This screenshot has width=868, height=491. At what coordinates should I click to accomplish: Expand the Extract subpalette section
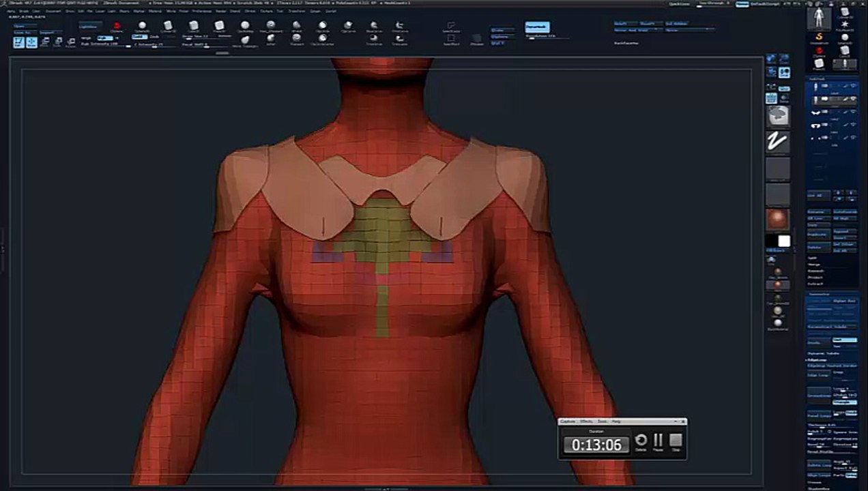(x=815, y=284)
